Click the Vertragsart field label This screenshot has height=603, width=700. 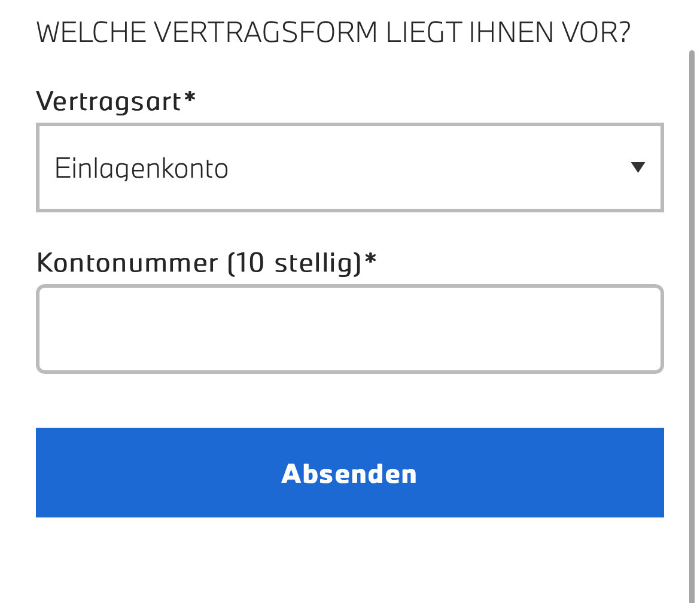click(x=116, y=101)
